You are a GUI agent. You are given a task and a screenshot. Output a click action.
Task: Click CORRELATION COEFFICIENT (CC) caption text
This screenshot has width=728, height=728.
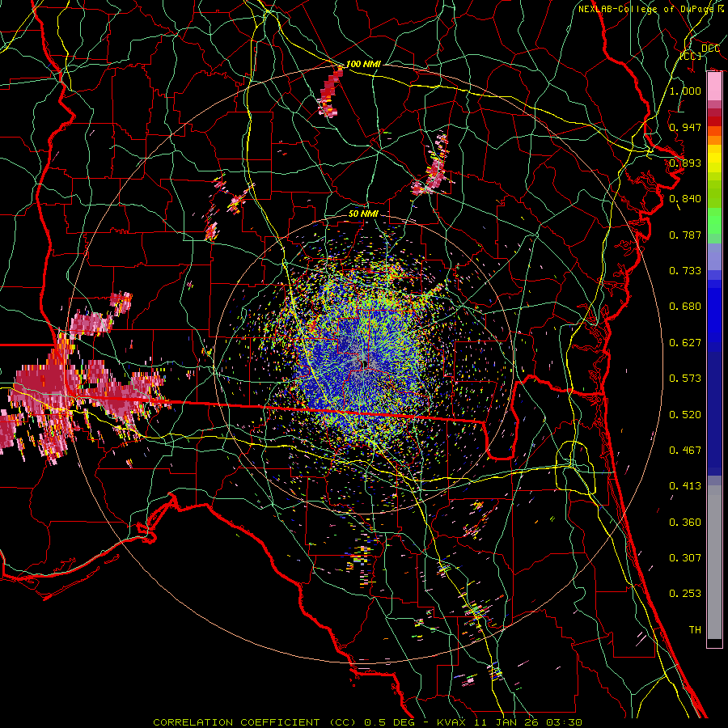(x=255, y=722)
